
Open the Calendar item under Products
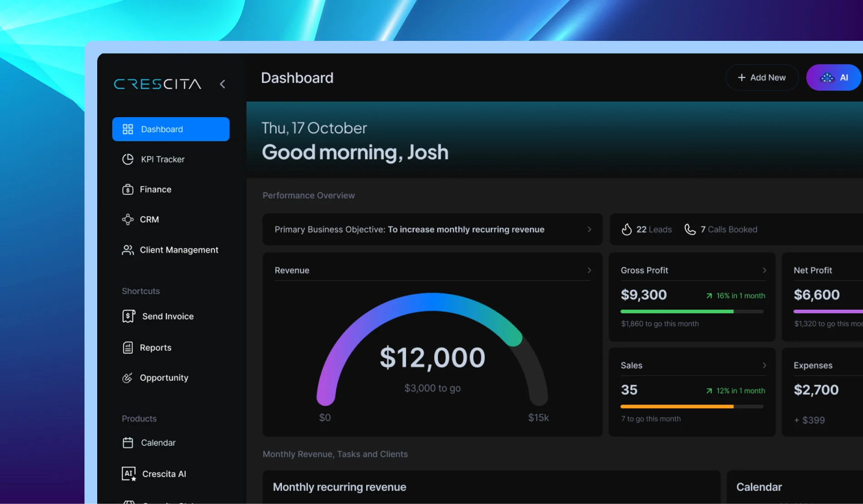[158, 443]
